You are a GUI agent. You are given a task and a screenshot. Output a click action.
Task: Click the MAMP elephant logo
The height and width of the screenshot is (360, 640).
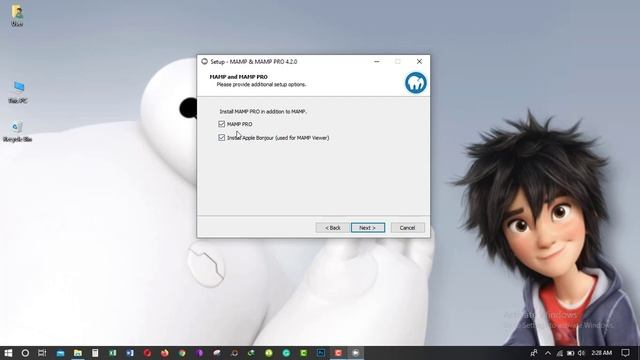[x=416, y=82]
